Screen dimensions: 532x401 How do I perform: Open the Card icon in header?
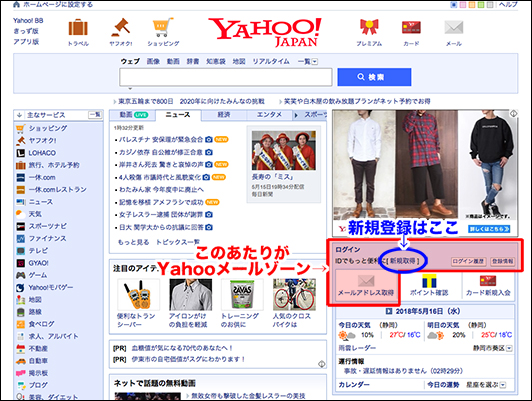[x=411, y=27]
